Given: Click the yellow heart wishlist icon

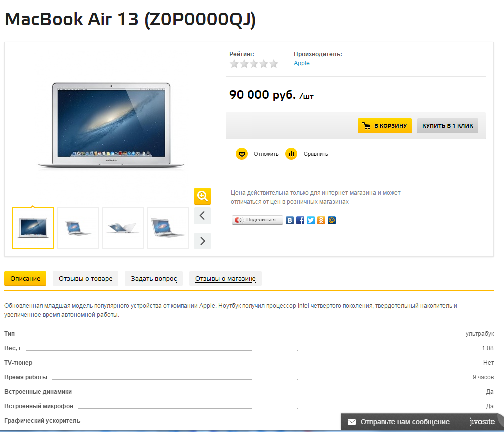Looking at the screenshot, I should click(242, 154).
